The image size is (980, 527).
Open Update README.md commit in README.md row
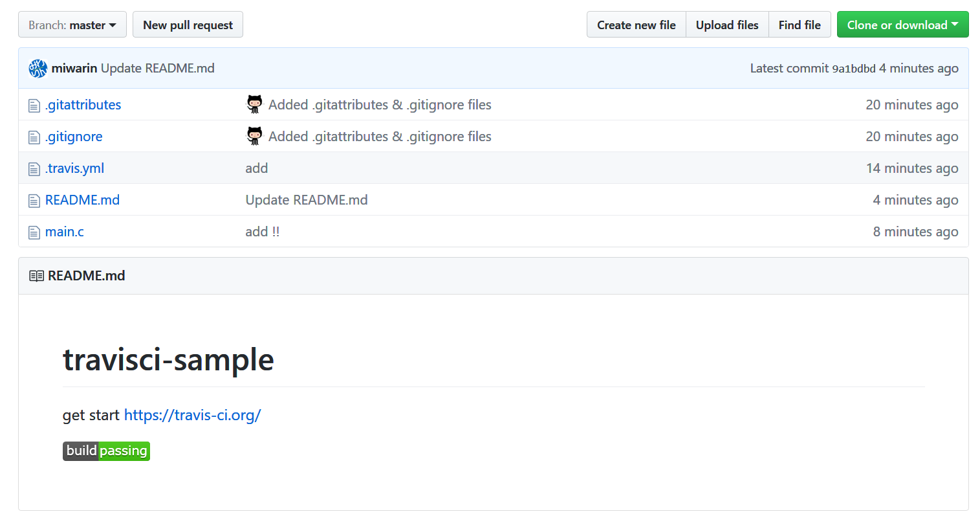[307, 200]
